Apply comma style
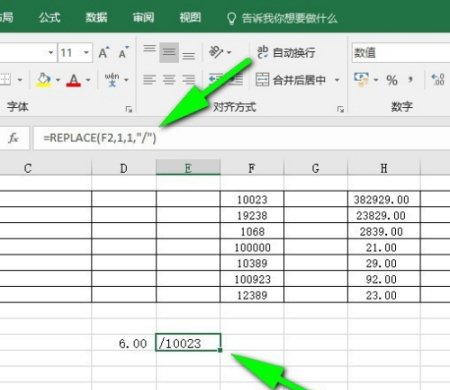The width and height of the screenshot is (450, 390). coord(410,80)
